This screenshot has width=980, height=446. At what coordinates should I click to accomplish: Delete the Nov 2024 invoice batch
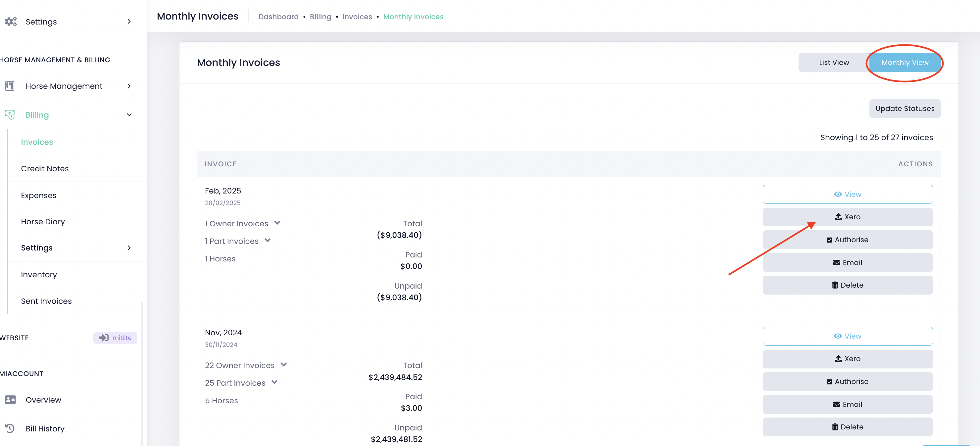pos(848,427)
